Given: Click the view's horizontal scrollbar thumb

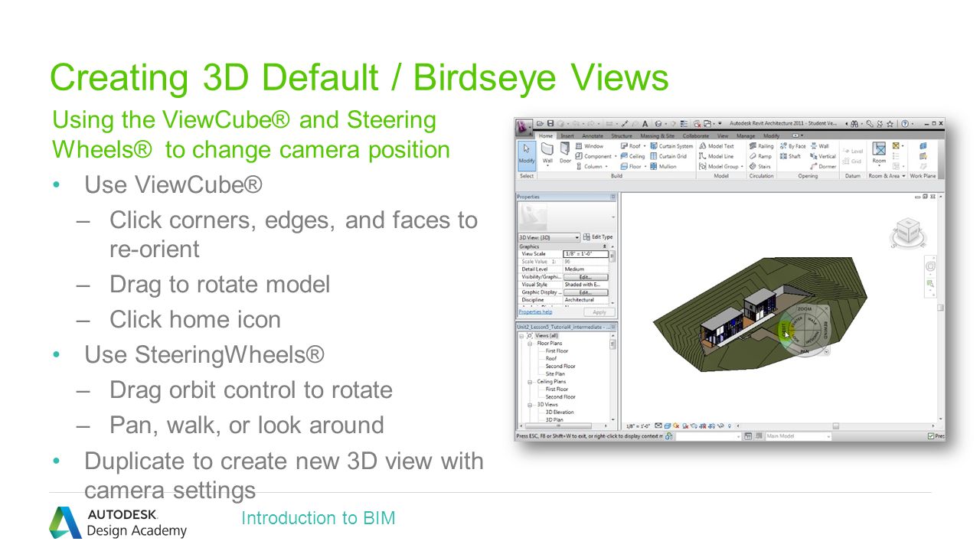Looking at the screenshot, I should 836,426.
